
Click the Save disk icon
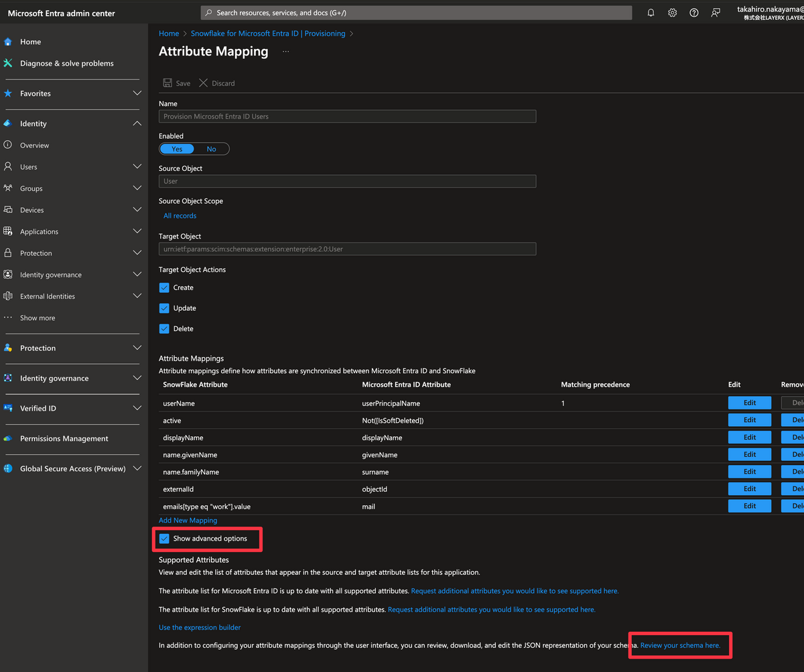pos(167,83)
